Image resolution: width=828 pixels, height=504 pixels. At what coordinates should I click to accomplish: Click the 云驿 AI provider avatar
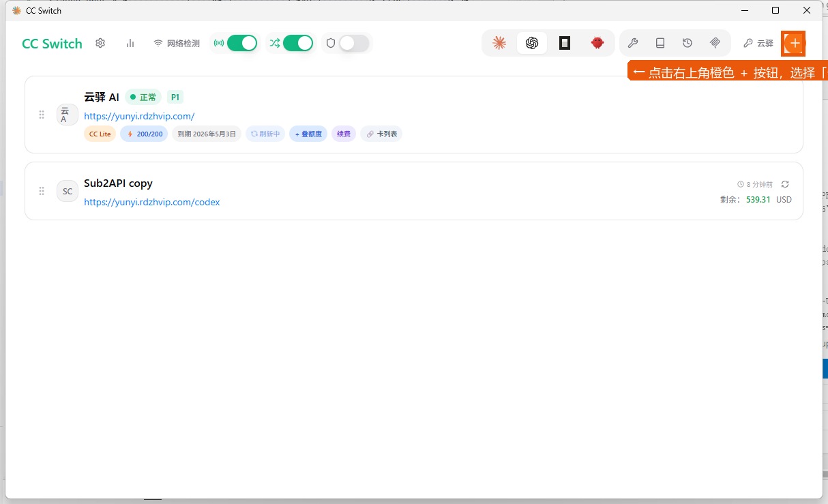(67, 115)
